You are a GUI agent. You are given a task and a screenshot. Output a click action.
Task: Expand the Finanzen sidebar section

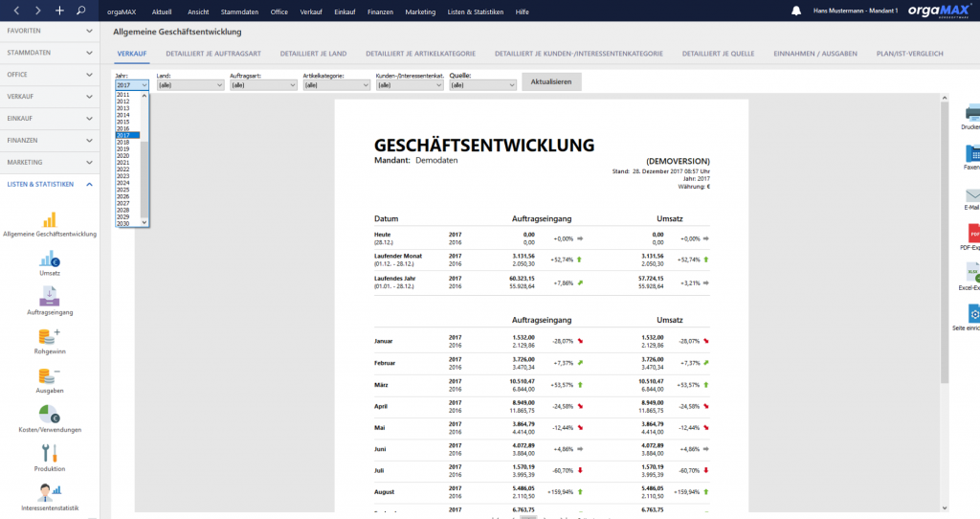click(x=50, y=140)
